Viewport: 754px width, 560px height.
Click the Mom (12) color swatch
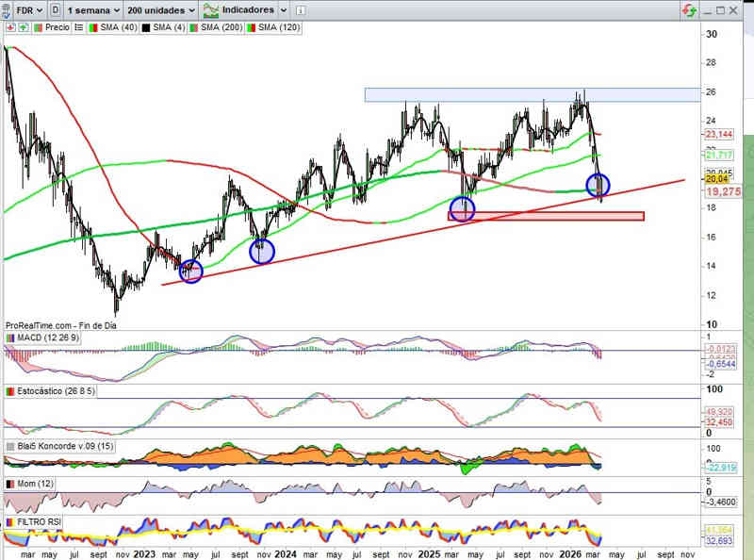tap(10, 484)
